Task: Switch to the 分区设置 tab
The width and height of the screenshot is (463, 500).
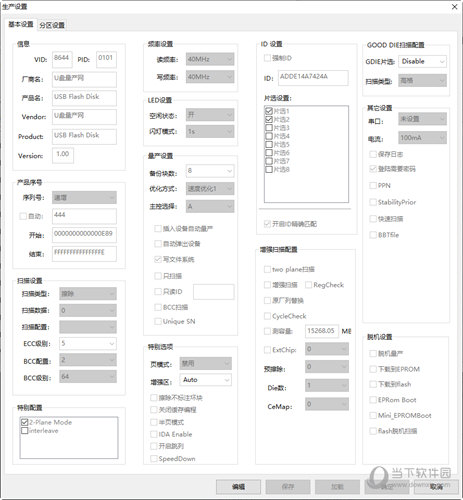Action: point(52,25)
